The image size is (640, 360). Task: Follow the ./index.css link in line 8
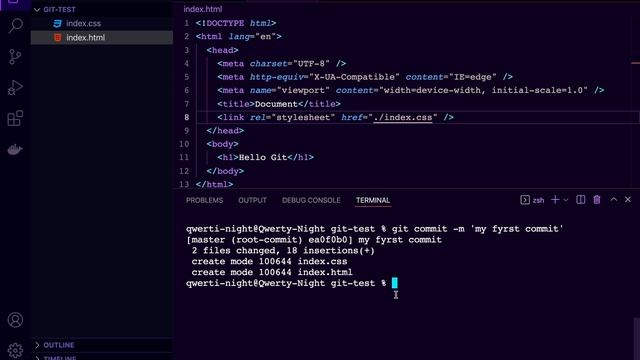402,118
